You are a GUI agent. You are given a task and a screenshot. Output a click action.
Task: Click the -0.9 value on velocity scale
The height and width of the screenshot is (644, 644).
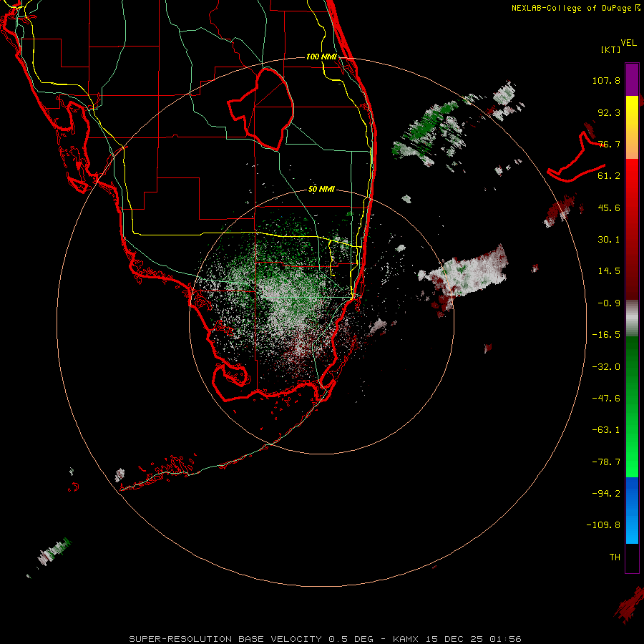[609, 303]
